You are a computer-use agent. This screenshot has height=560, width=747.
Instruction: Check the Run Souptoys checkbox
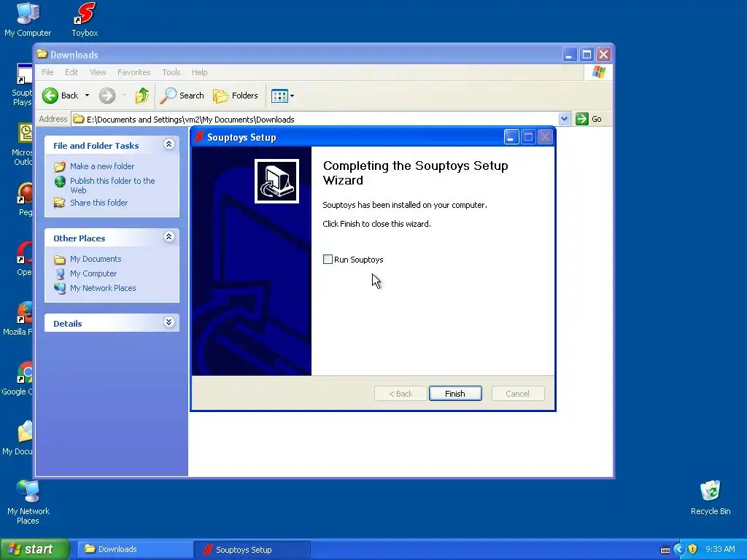click(x=328, y=260)
